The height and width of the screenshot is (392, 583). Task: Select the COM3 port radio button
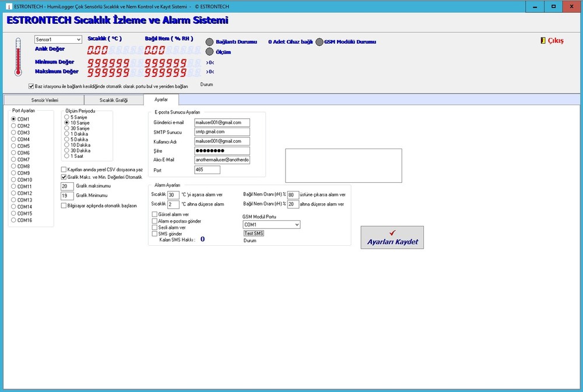[x=14, y=133]
